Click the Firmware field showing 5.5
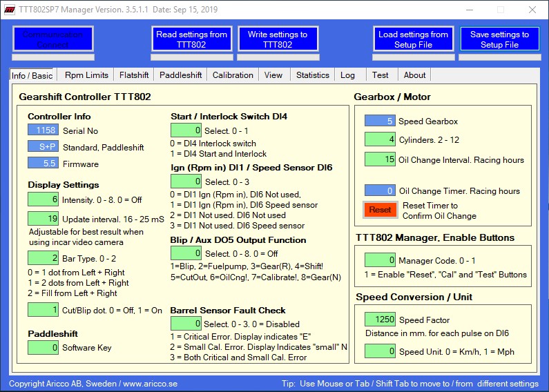 [43, 163]
